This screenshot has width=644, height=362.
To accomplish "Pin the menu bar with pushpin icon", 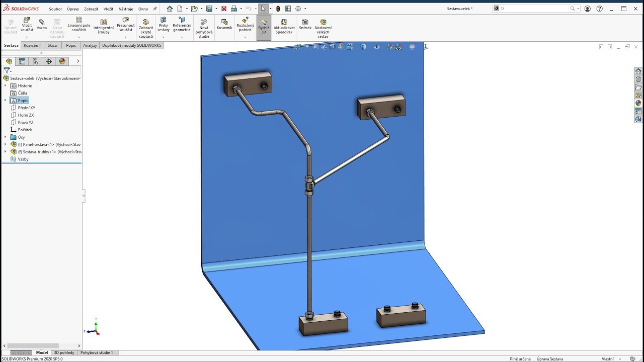I will 155,9.
